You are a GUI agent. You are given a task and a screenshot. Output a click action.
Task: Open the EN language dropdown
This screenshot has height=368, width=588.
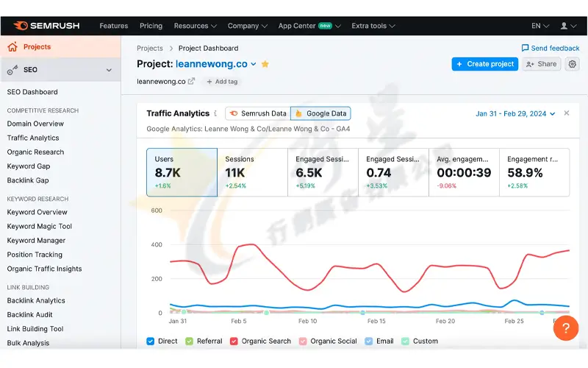point(540,26)
